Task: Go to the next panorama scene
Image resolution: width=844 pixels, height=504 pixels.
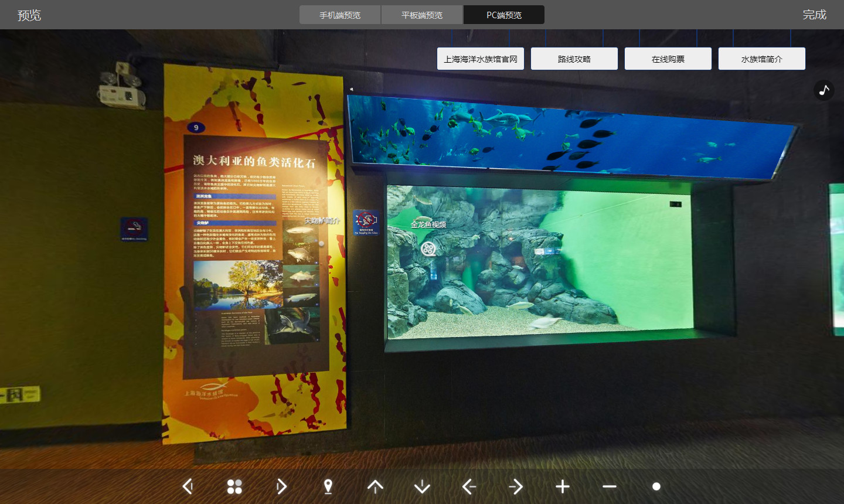Action: click(281, 486)
